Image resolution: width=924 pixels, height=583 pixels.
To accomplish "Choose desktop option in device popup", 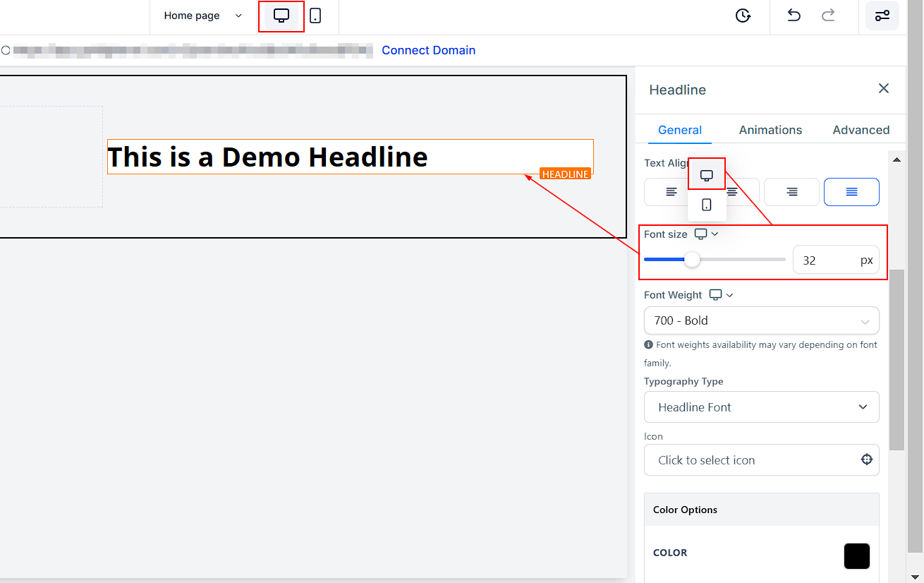I will point(707,176).
